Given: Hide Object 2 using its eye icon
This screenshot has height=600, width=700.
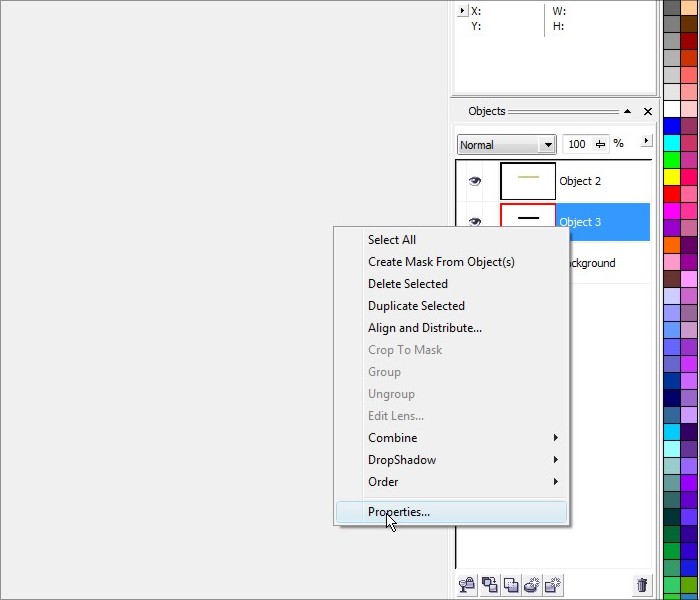Looking at the screenshot, I should 475,181.
